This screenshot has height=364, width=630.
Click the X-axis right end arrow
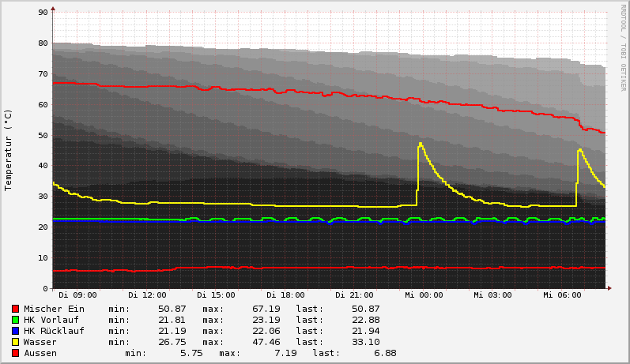point(609,288)
